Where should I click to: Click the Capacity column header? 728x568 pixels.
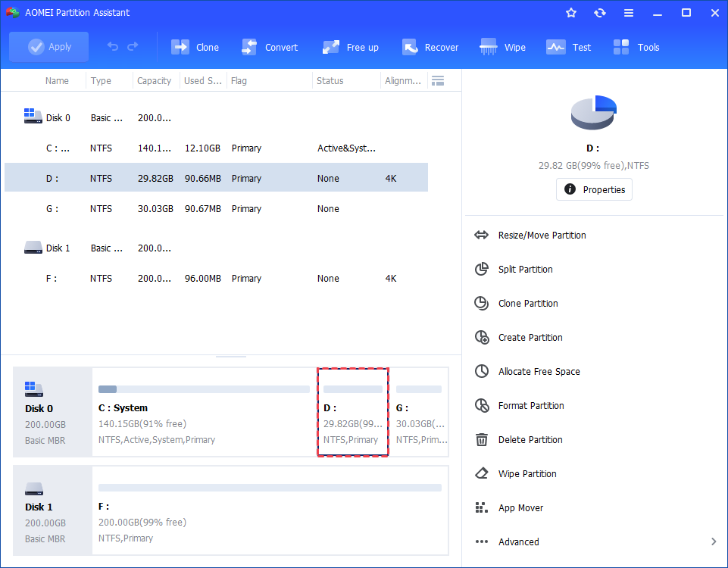tap(155, 81)
